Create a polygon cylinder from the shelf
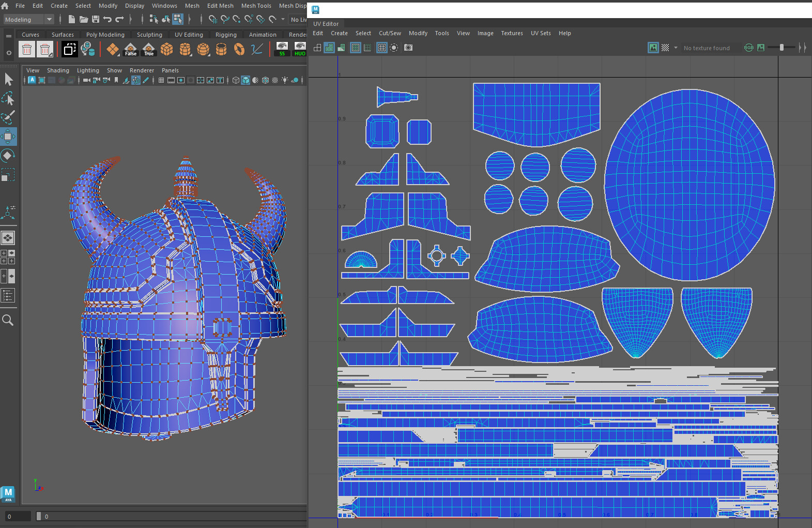Viewport: 812px width, 528px height. pyautogui.click(x=185, y=49)
